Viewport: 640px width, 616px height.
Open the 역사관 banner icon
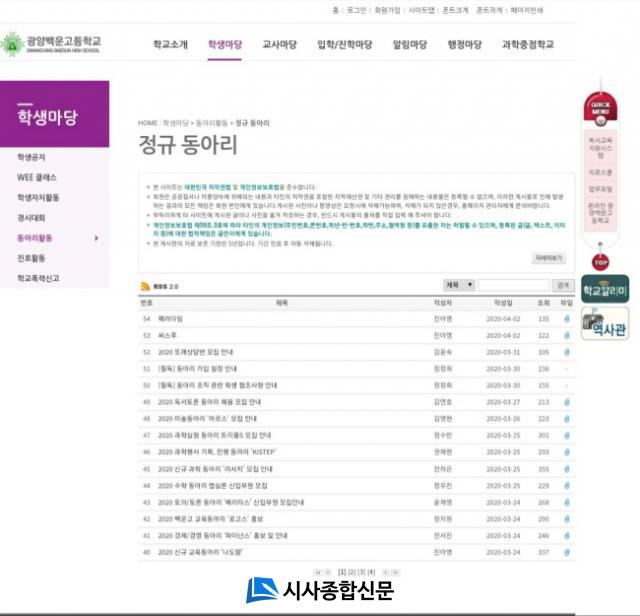[x=604, y=324]
